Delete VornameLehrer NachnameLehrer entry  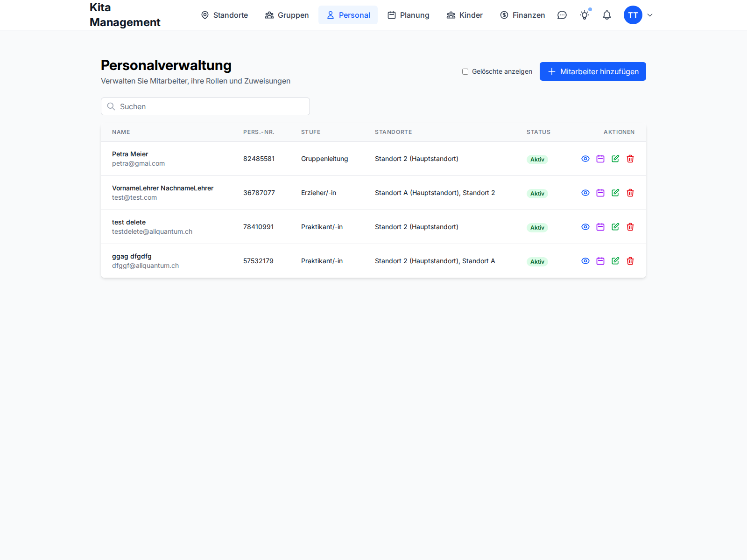click(630, 193)
